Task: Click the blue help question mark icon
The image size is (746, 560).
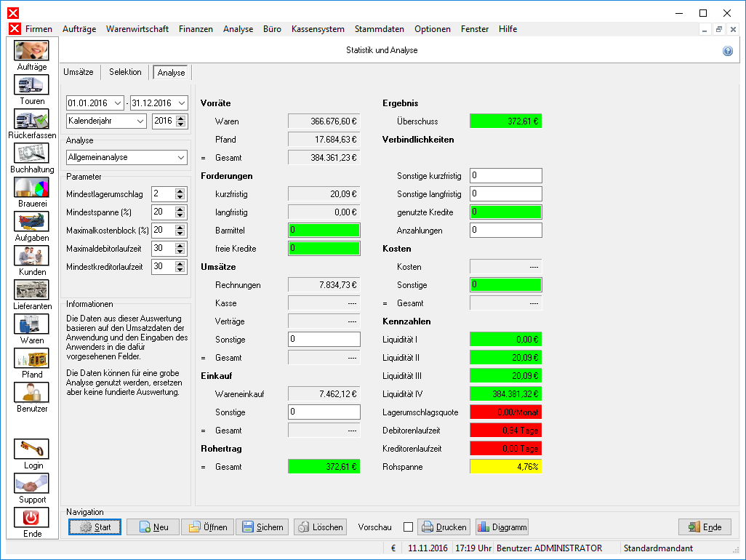Action: (x=727, y=51)
